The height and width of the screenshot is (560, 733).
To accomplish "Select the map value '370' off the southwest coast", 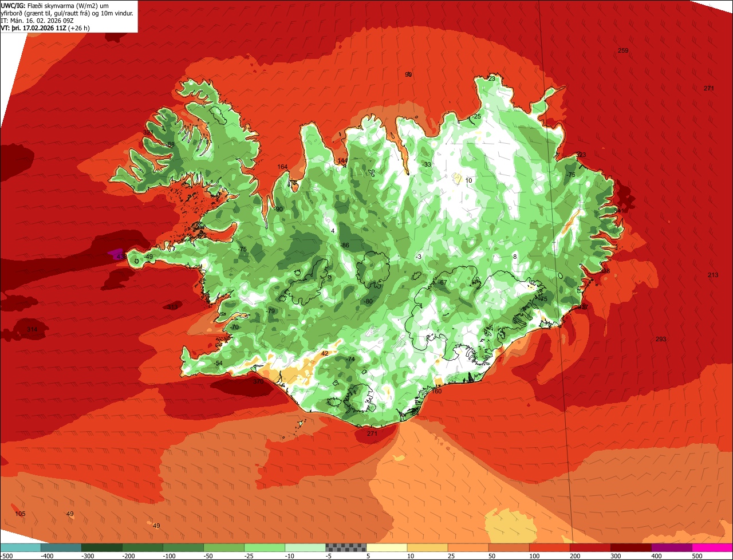I will [x=258, y=381].
